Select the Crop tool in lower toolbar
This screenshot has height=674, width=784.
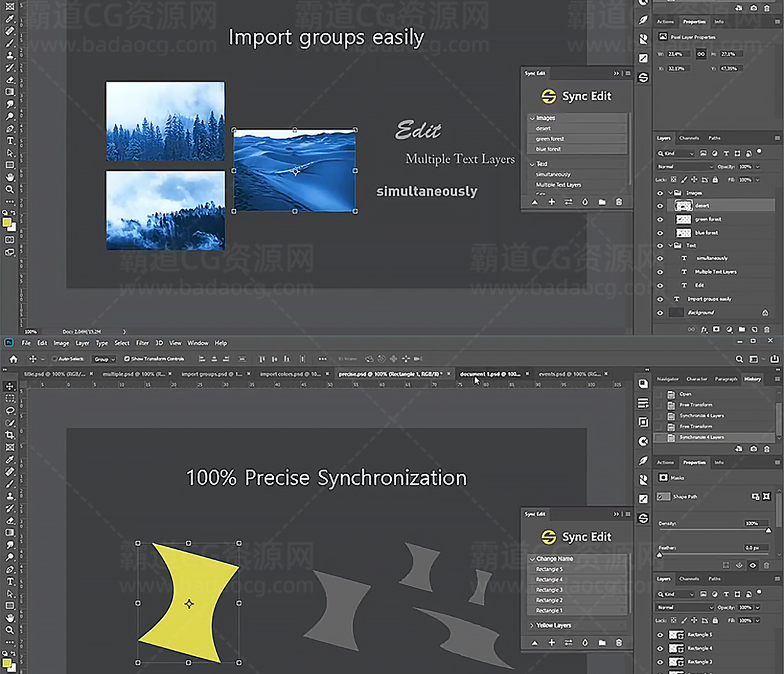pyautogui.click(x=10, y=435)
